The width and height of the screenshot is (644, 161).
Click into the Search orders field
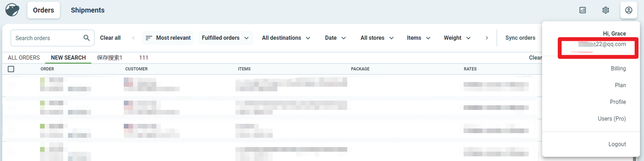[47, 38]
